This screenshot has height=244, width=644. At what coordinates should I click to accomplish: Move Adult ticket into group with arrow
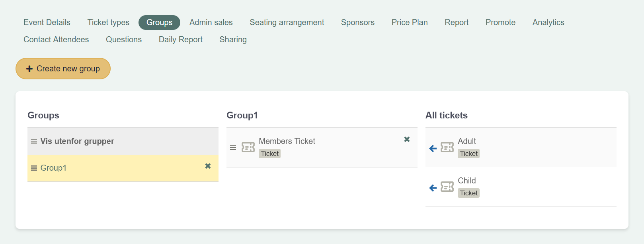coord(433,148)
